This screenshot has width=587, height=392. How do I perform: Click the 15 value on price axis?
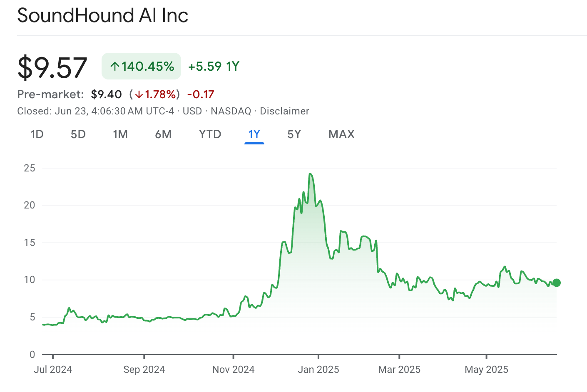30,243
